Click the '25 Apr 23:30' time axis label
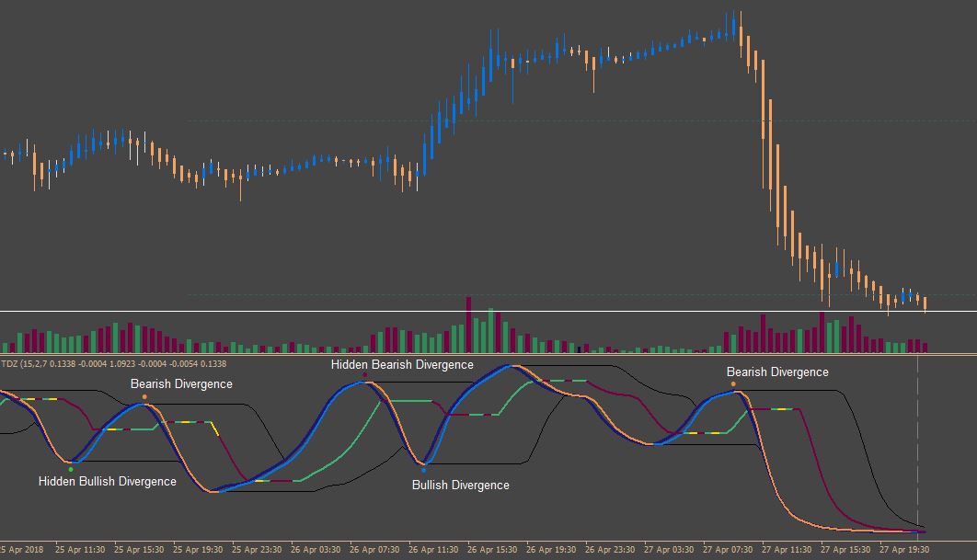The height and width of the screenshot is (560, 977). click(x=257, y=549)
